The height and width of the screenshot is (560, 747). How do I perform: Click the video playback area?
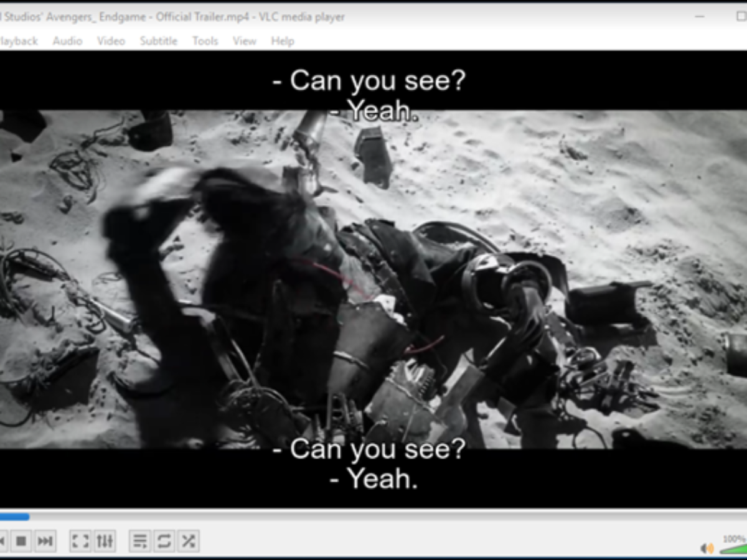pos(374,279)
